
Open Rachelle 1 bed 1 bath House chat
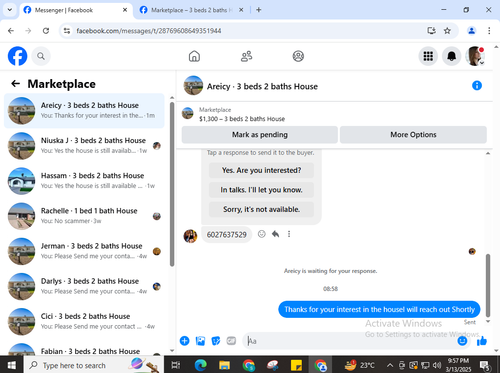pyautogui.click(x=84, y=216)
